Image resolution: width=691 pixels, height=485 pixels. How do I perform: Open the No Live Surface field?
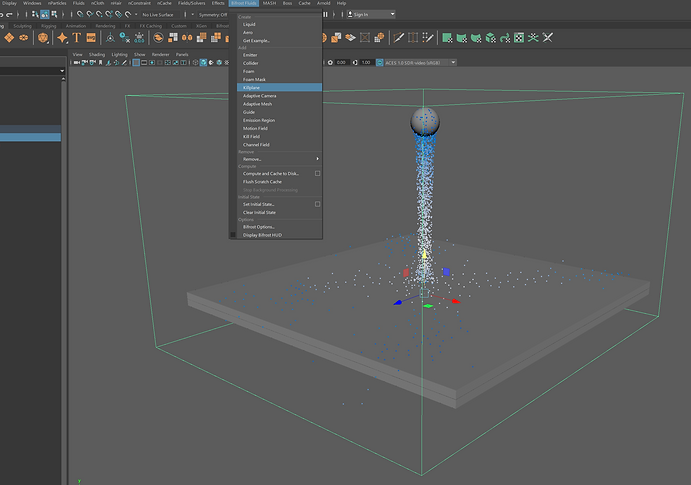(159, 15)
